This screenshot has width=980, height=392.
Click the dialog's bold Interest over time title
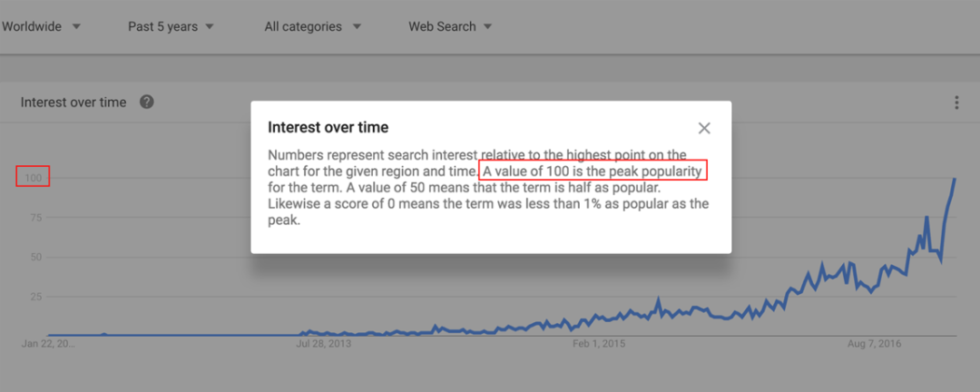click(x=328, y=128)
